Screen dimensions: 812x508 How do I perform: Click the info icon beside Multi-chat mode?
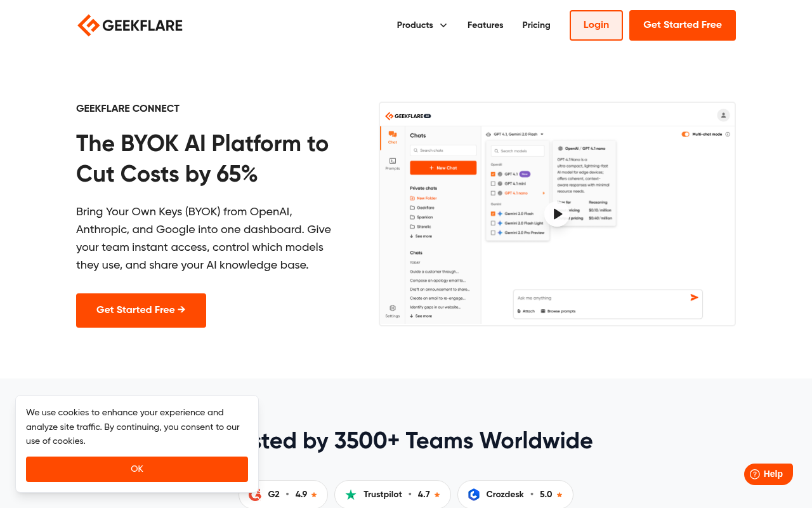click(x=728, y=135)
